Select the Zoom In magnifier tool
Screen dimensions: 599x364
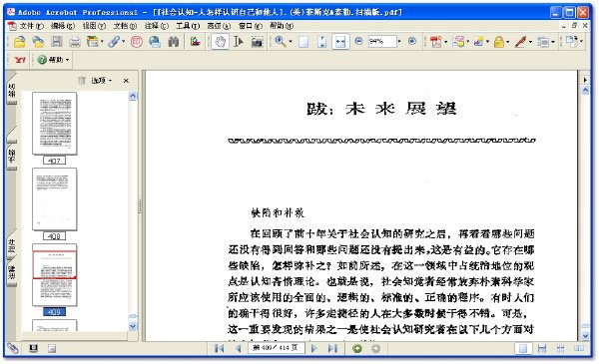(281, 41)
